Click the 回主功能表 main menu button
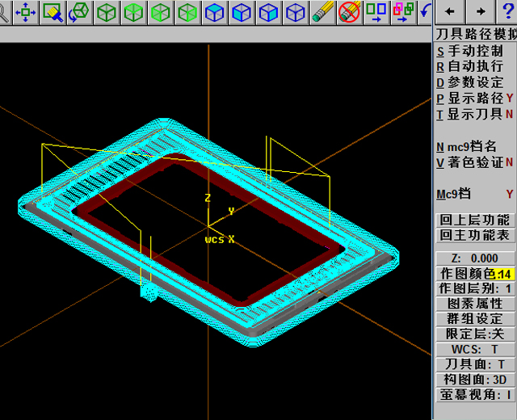517x420 pixels. [x=475, y=235]
